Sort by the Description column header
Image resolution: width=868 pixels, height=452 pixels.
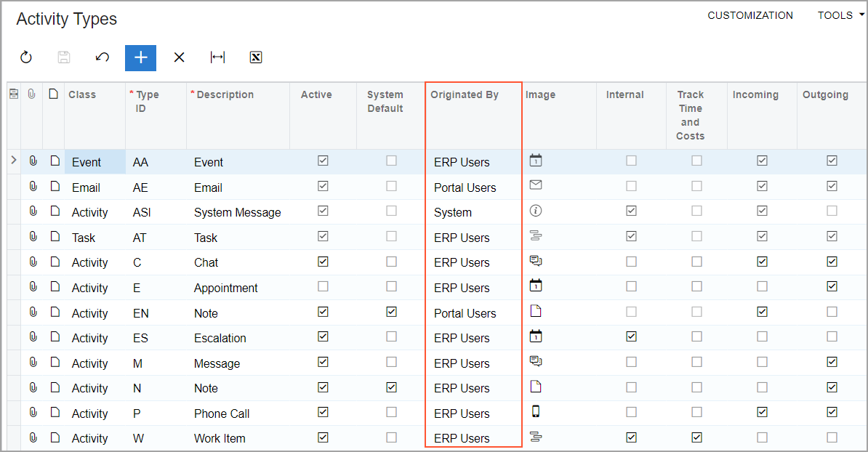[x=225, y=94]
